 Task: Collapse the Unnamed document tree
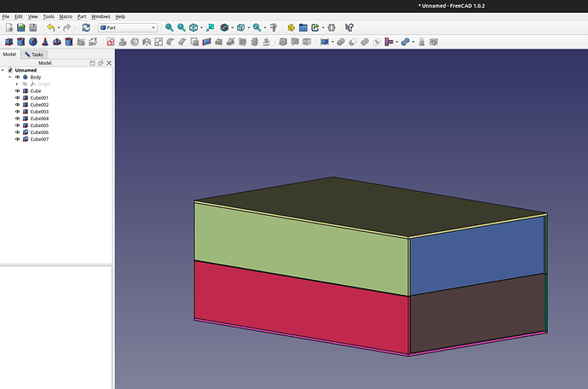(3, 70)
